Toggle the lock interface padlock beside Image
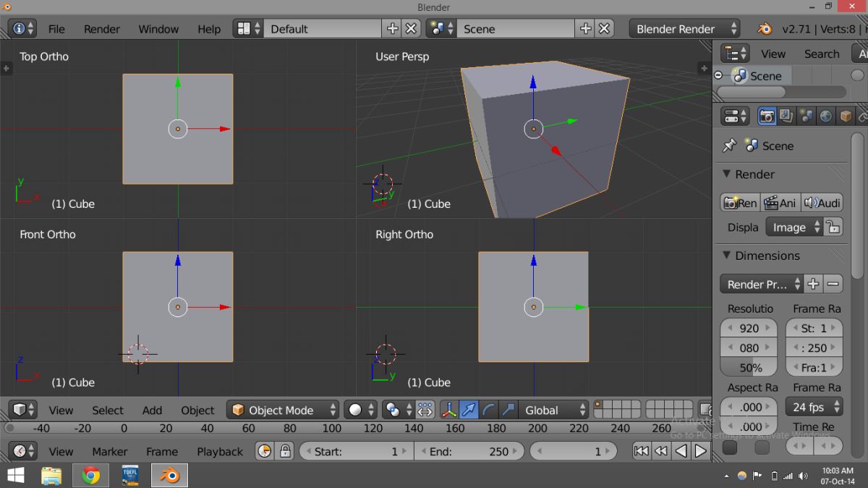868x488 pixels. click(x=833, y=227)
